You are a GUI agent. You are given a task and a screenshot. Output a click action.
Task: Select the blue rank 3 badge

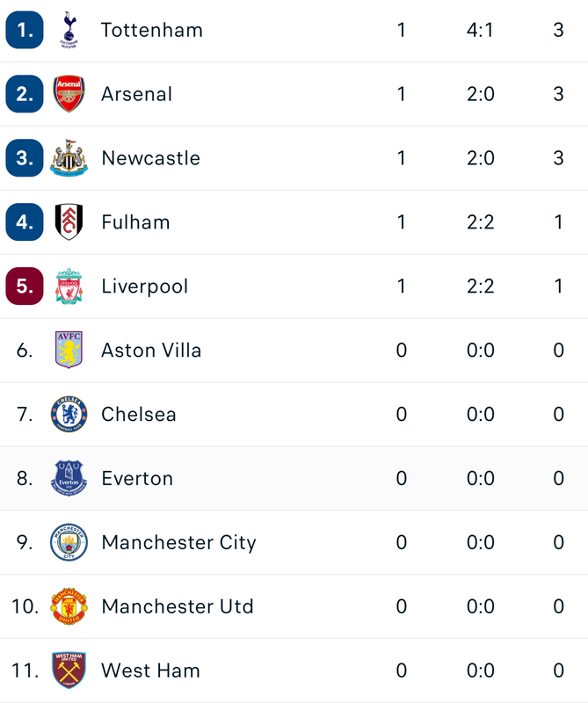pyautogui.click(x=25, y=158)
